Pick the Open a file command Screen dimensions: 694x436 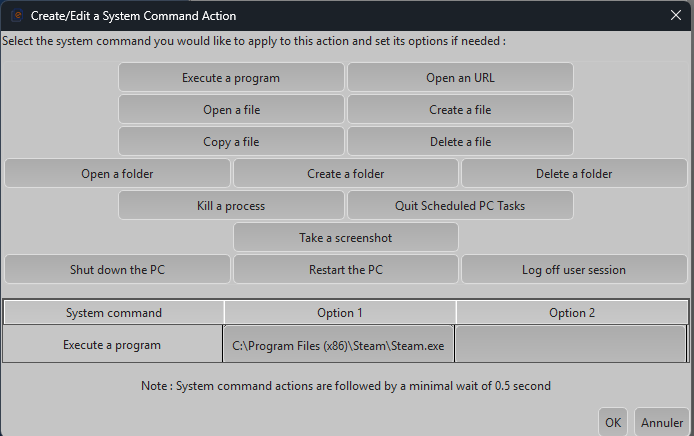click(231, 110)
